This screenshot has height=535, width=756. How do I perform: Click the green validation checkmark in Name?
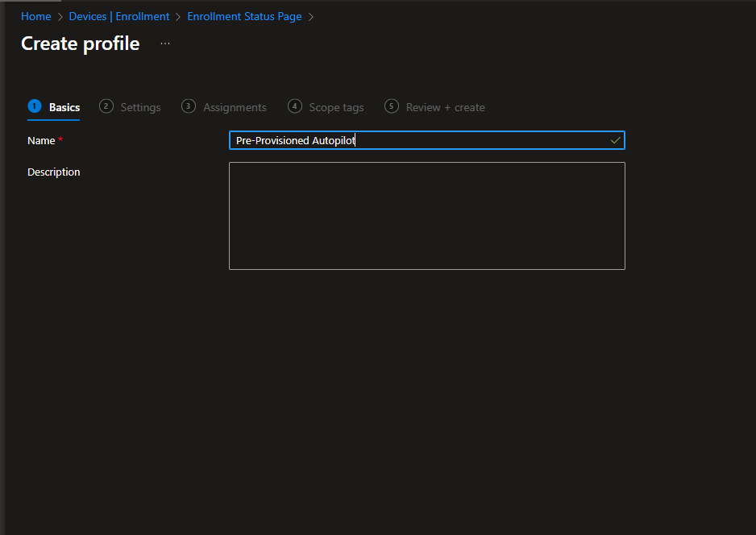pos(616,140)
